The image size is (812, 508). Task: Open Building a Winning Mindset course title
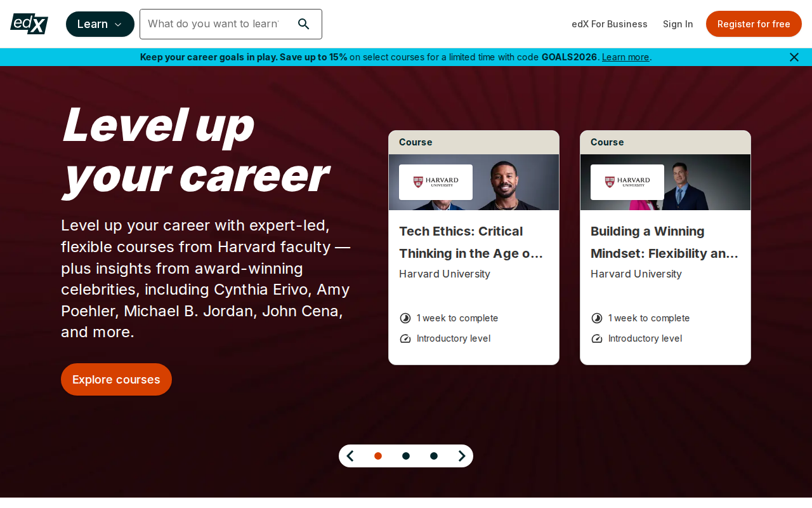pos(664,242)
